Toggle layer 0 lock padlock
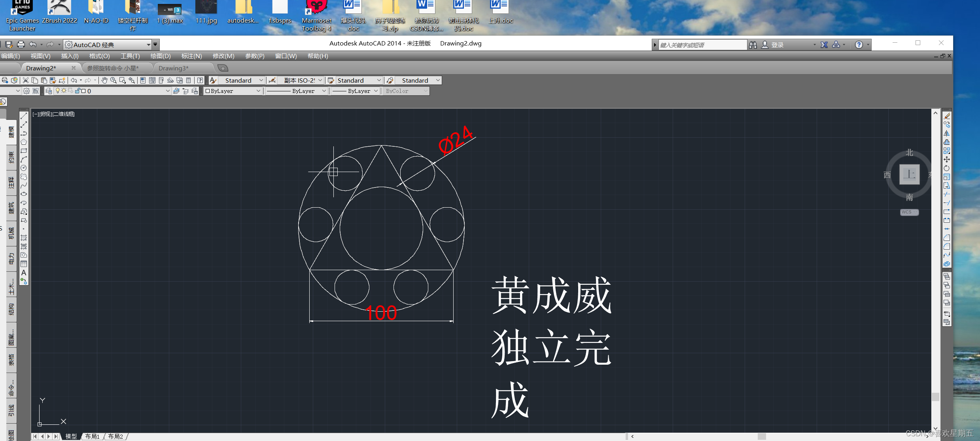This screenshot has height=441, width=980. click(78, 91)
